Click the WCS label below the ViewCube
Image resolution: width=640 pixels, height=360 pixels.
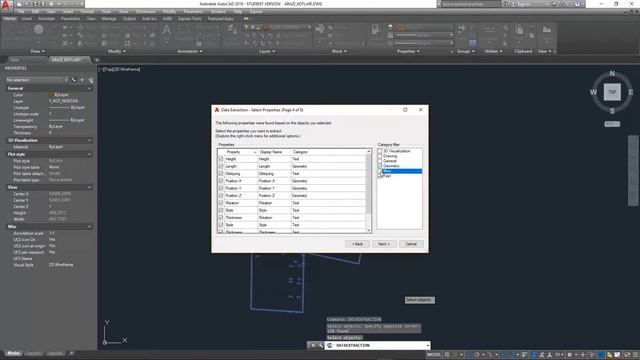tap(612, 124)
